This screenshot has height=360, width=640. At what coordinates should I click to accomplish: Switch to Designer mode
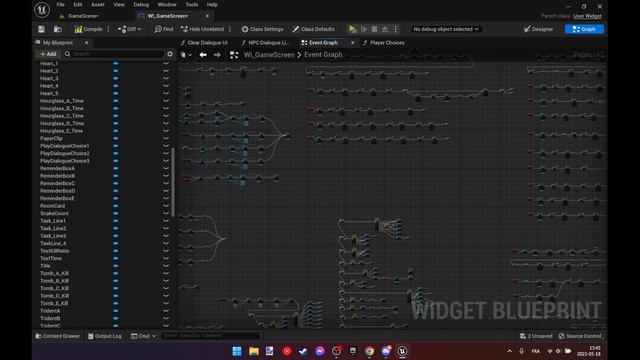538,29
